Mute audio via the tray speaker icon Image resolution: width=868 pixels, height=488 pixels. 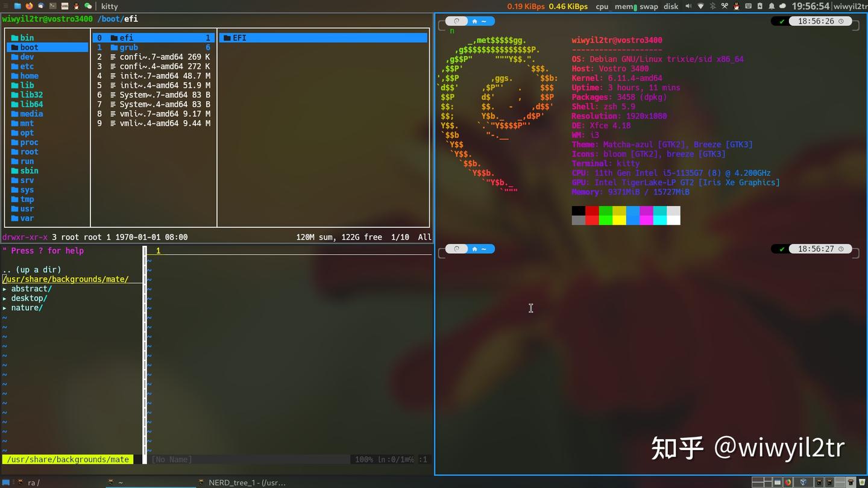688,5
